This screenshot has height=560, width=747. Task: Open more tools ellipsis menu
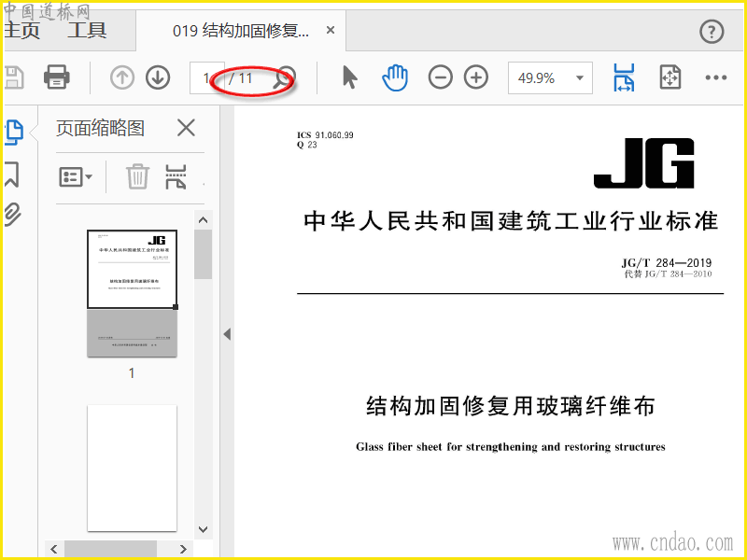(x=715, y=77)
